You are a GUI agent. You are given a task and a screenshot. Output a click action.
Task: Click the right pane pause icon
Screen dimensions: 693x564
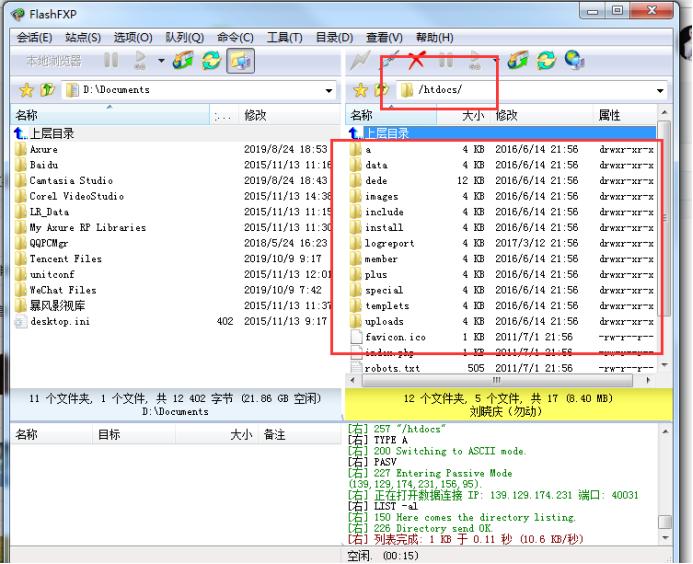click(446, 60)
